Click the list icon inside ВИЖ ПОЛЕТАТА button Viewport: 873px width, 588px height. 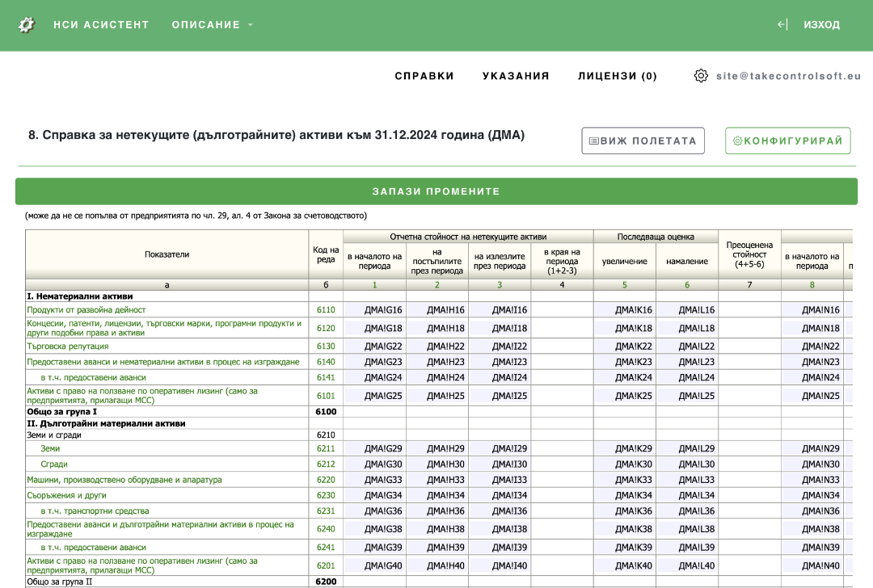pos(594,140)
